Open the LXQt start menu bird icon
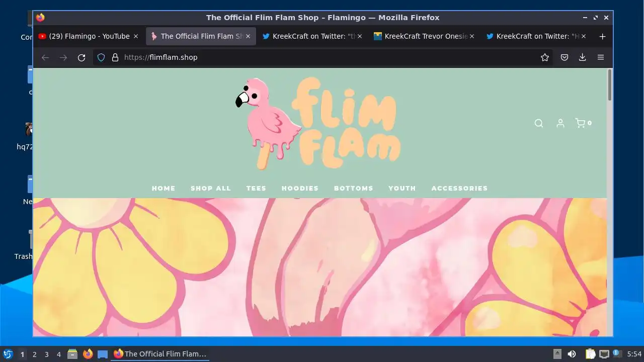644x362 pixels. tap(8, 354)
